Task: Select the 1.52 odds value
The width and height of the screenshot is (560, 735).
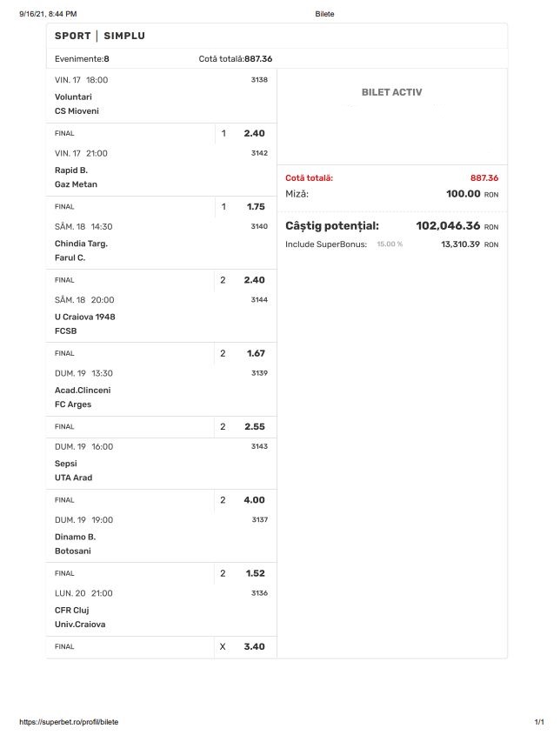Action: tap(254, 573)
